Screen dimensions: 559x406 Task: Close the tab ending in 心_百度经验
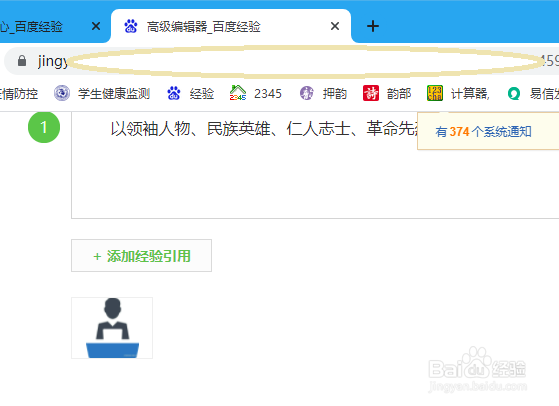tap(96, 26)
